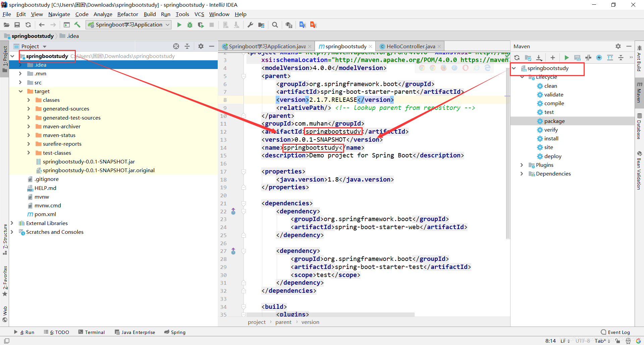Click the Debug bug icon
644x345 pixels.
click(190, 25)
